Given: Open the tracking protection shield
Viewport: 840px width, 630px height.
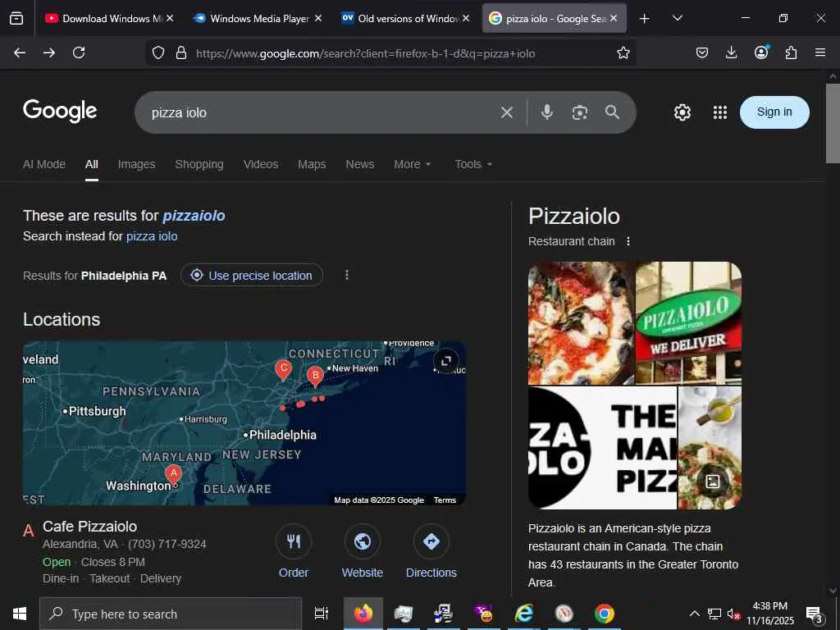Looking at the screenshot, I should pos(158,53).
